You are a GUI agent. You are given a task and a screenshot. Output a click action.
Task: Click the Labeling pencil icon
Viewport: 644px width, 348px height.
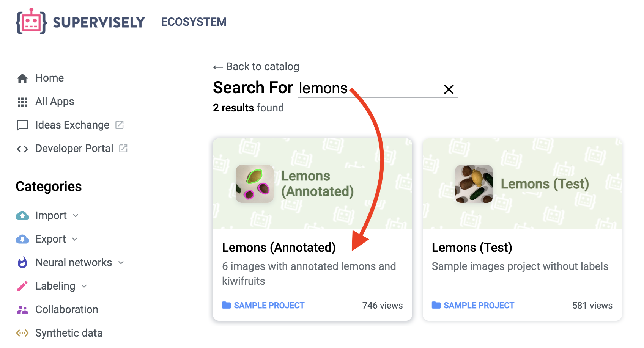point(22,286)
